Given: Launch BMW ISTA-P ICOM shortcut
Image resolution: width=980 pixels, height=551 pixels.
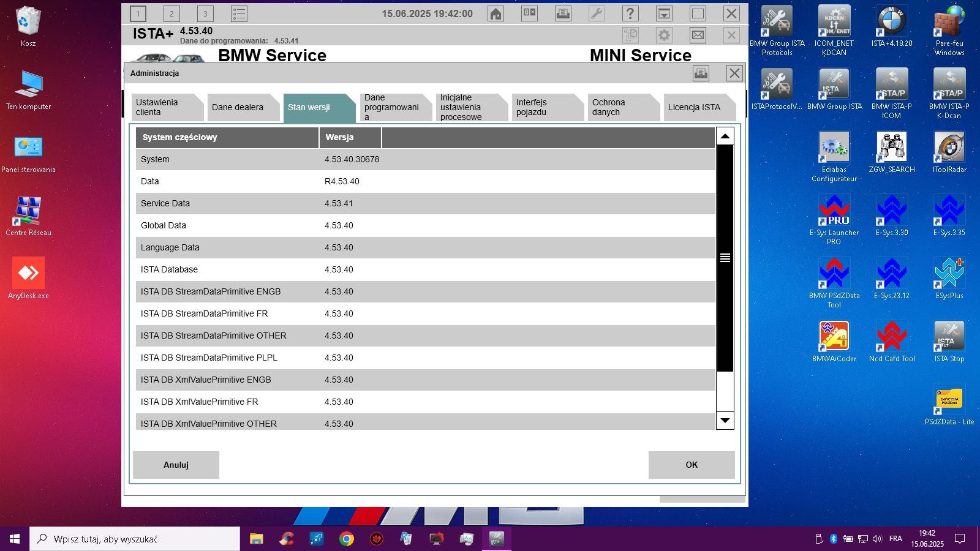Looking at the screenshot, I should click(x=891, y=94).
